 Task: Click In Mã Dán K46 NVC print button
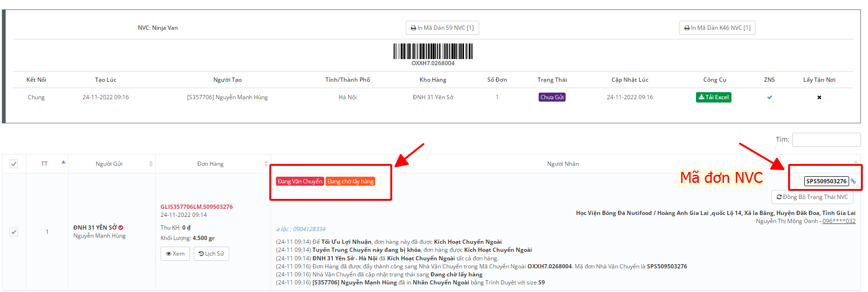717,28
